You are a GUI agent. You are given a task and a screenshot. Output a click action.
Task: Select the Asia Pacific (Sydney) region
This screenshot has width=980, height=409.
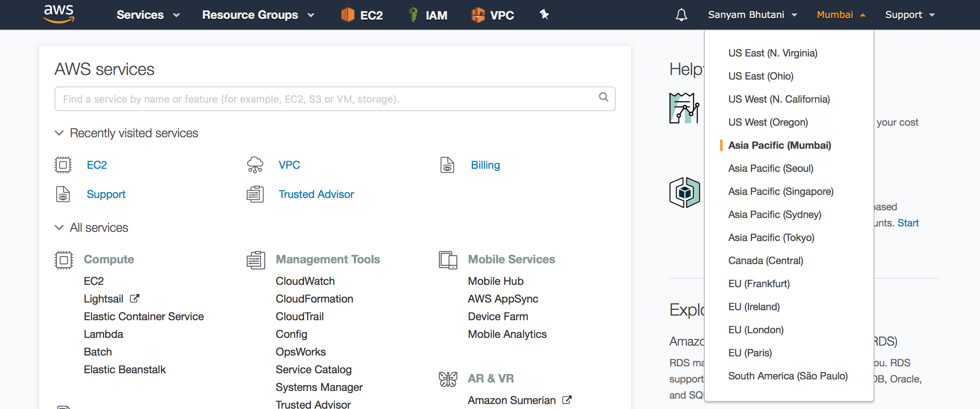coord(775,214)
